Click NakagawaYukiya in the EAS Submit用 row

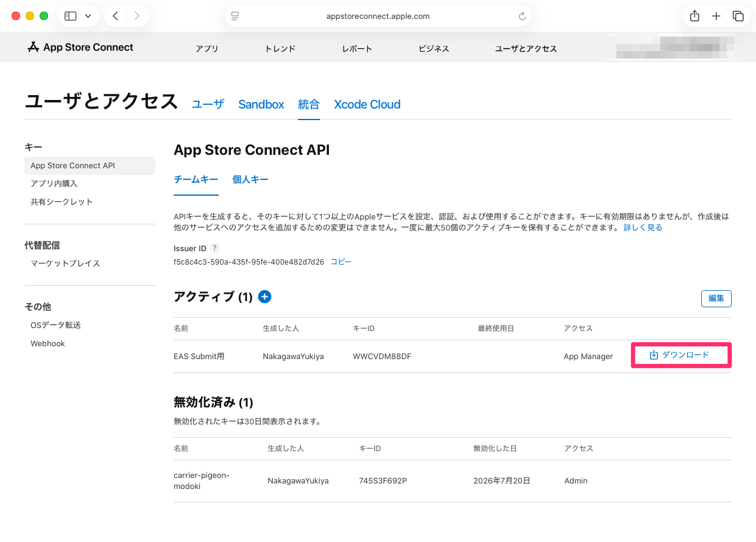[293, 356]
